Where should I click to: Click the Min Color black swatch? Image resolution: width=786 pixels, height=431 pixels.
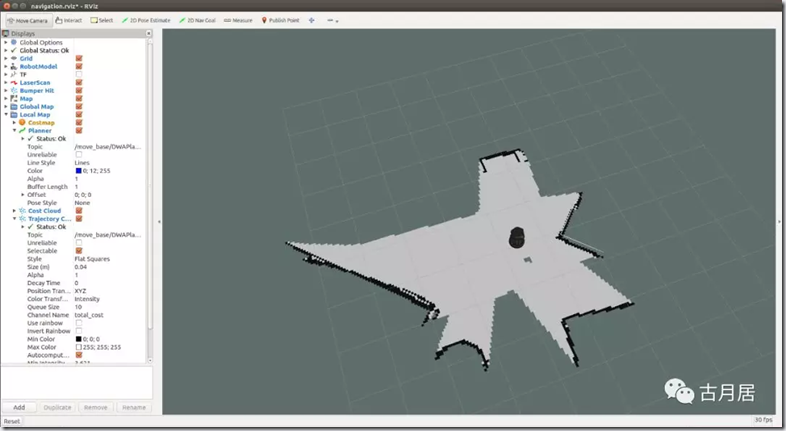point(78,339)
